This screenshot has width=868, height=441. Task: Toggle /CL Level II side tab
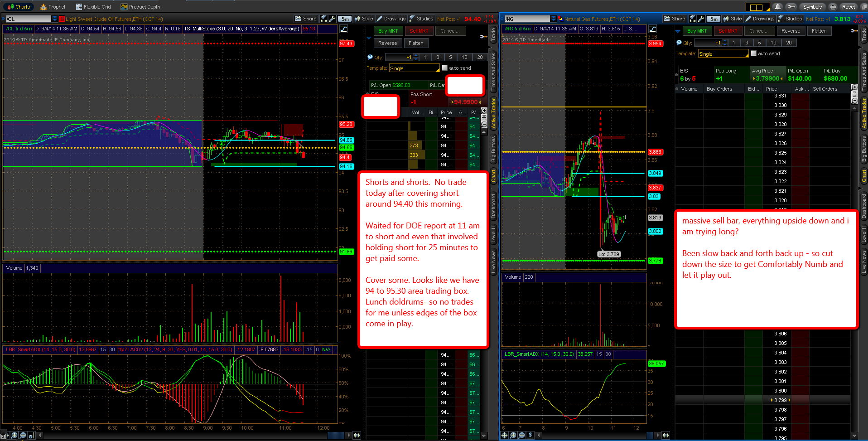coord(493,234)
